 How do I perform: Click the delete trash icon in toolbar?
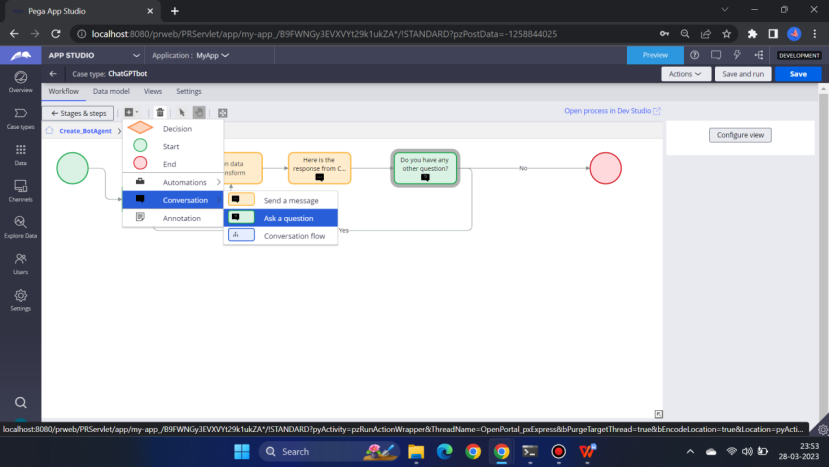tap(160, 112)
